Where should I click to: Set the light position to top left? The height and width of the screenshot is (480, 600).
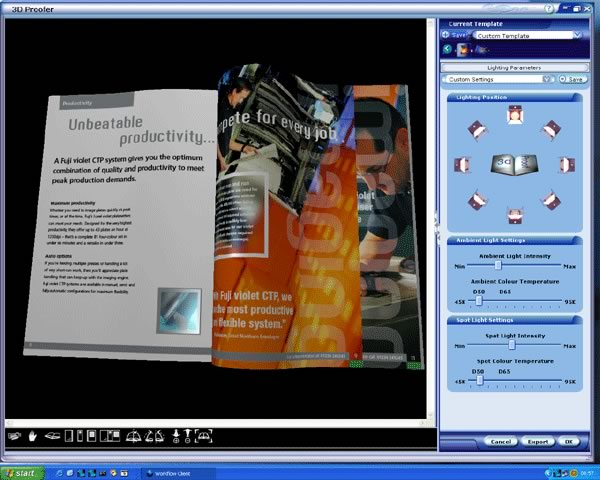[477, 130]
